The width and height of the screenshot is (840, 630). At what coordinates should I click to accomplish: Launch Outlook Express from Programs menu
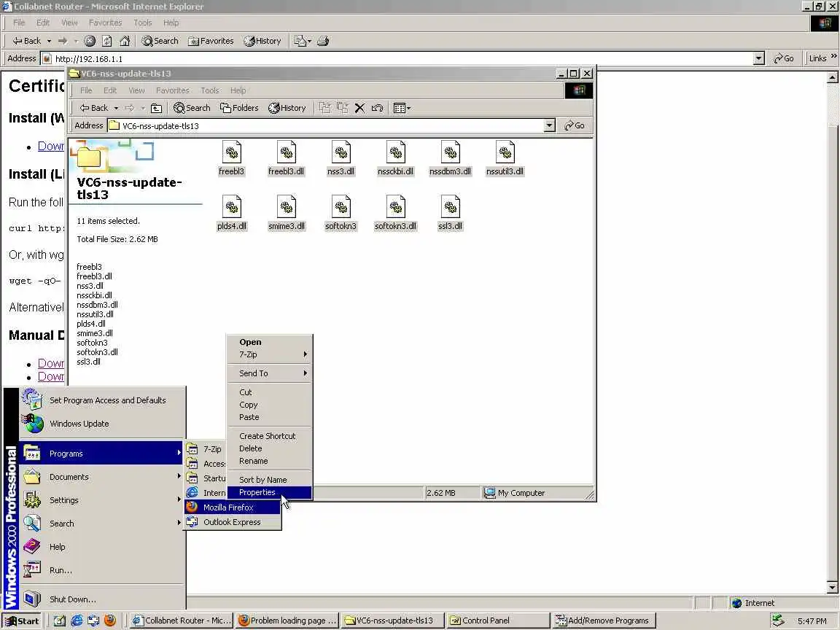click(233, 522)
